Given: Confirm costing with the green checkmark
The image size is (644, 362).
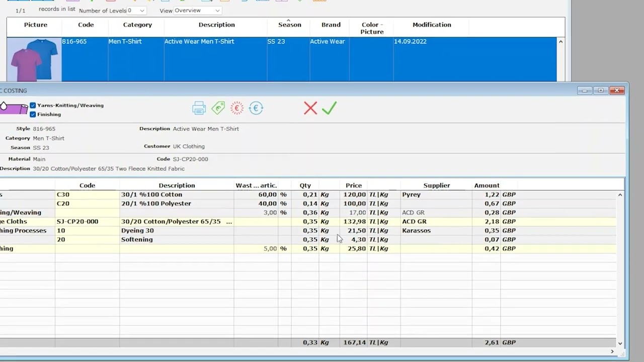Looking at the screenshot, I should click(x=329, y=108).
